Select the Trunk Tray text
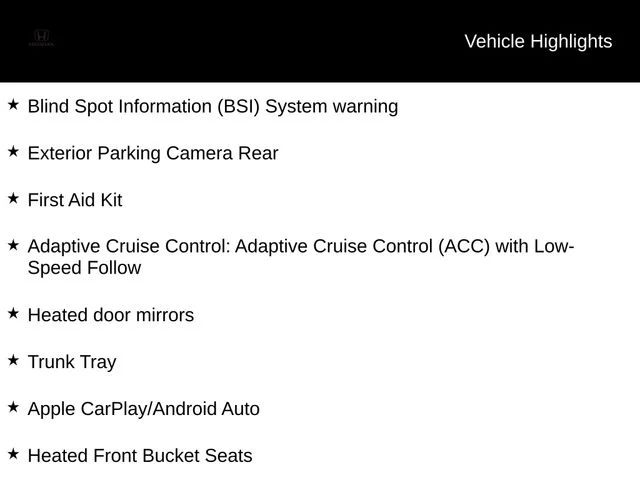This screenshot has width=640, height=480. (72, 362)
